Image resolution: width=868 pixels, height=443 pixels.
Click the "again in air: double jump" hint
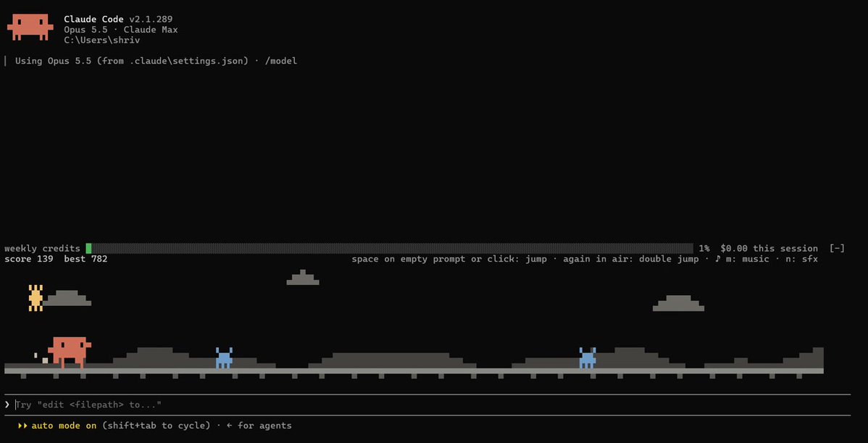tap(630, 259)
